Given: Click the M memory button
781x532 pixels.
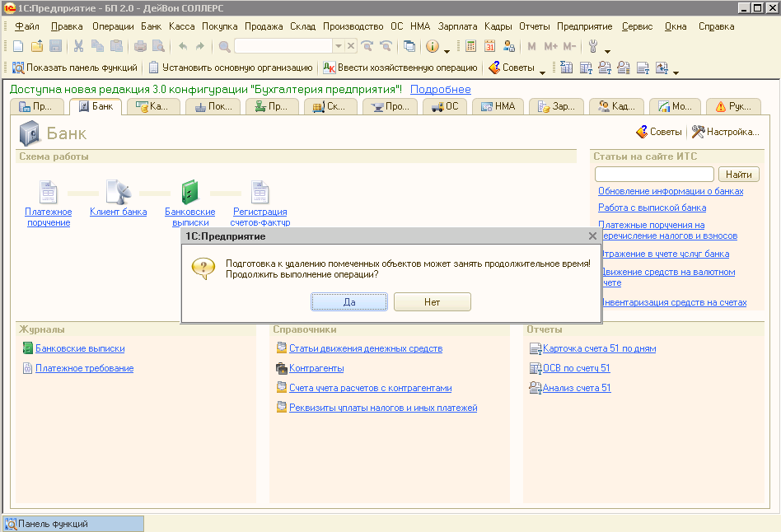Looking at the screenshot, I should 531,46.
